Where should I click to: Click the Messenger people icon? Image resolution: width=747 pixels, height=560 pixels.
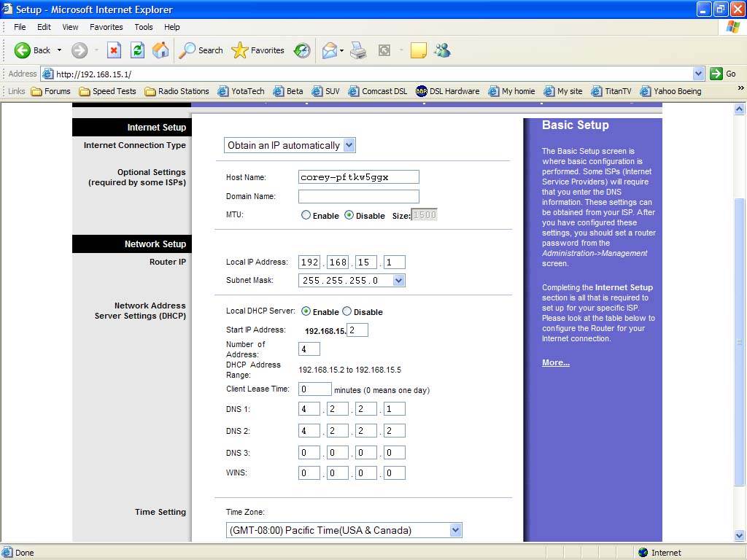pos(442,50)
